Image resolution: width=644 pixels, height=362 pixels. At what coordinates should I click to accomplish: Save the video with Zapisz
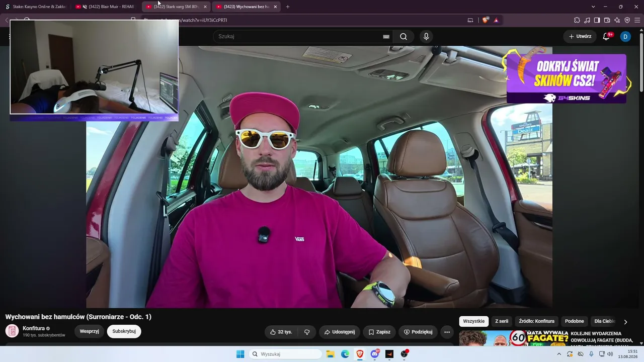tap(379, 332)
